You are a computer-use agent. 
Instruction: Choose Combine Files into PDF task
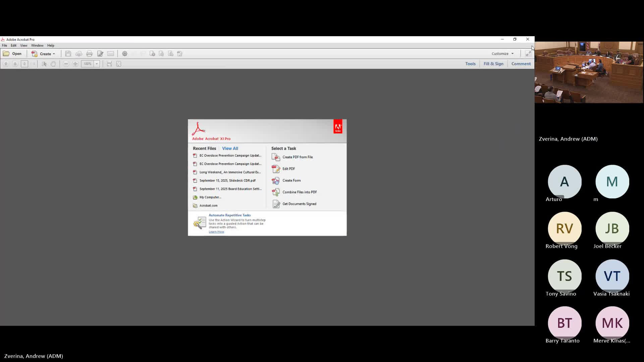(299, 192)
